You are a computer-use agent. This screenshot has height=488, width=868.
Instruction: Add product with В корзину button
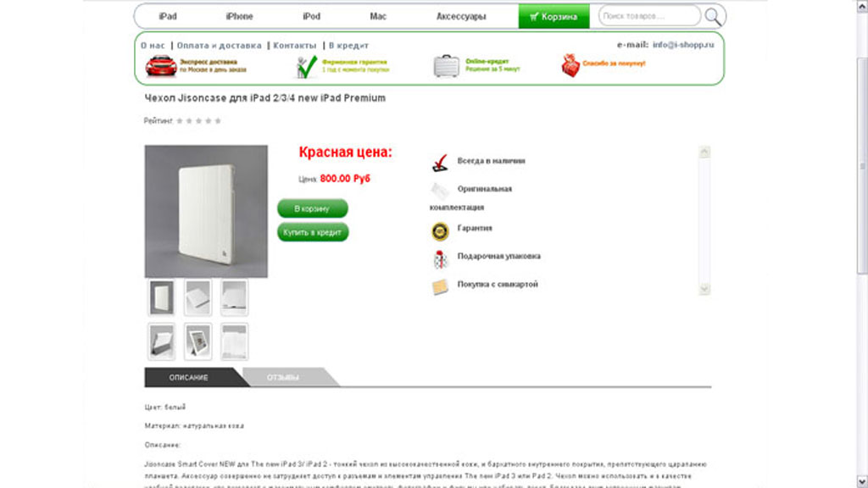click(312, 208)
